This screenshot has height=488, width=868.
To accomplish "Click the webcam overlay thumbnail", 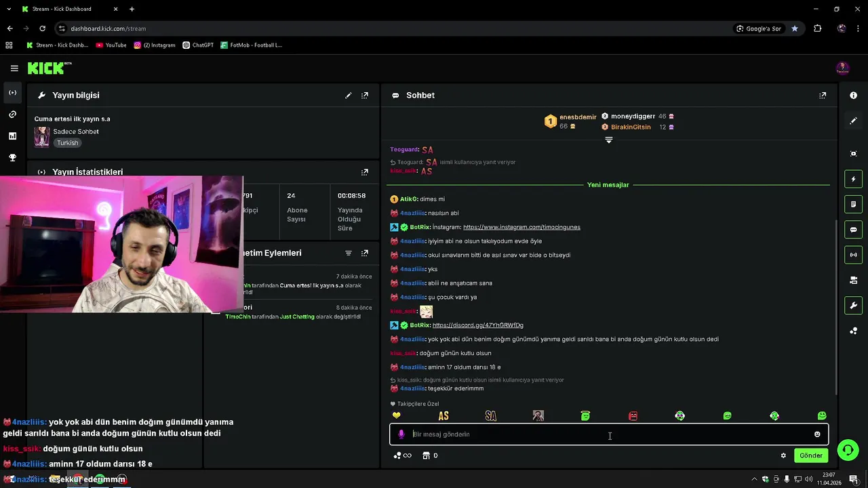I will tap(121, 244).
